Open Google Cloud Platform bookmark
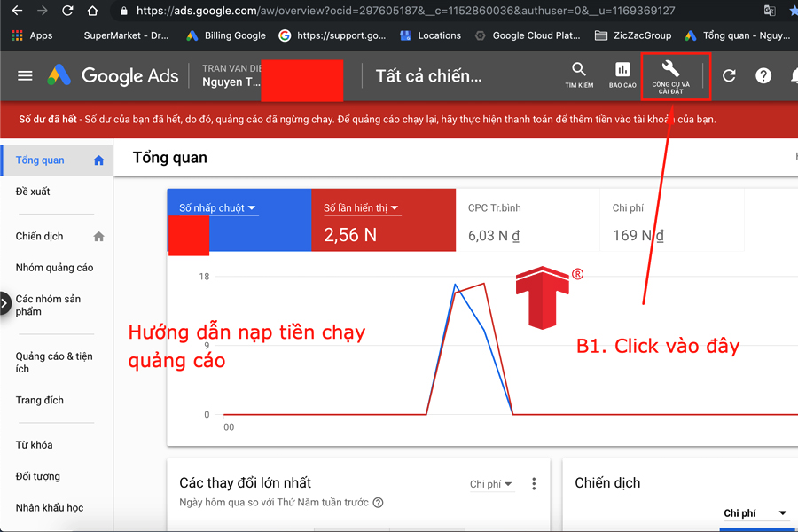Viewport: 798px width, 532px height. coord(528,35)
